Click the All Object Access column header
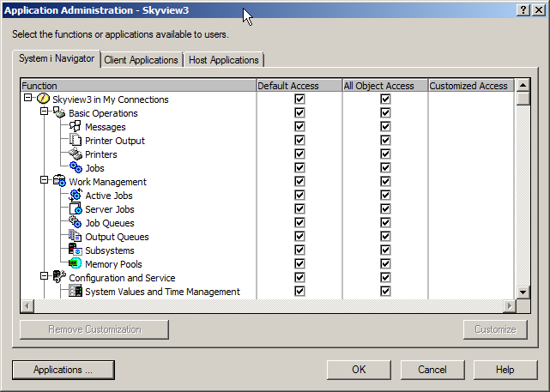The width and height of the screenshot is (550, 392). click(x=385, y=86)
